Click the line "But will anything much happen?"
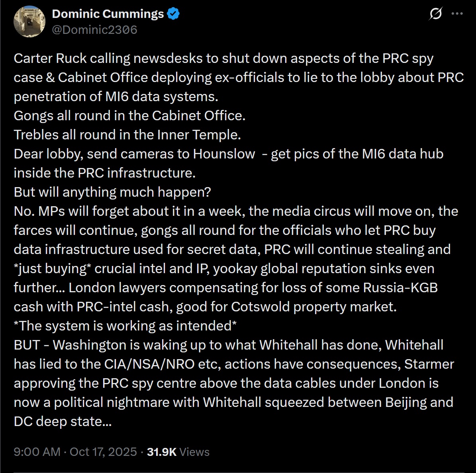Viewport: 476px width, 473px height. pyautogui.click(x=112, y=192)
